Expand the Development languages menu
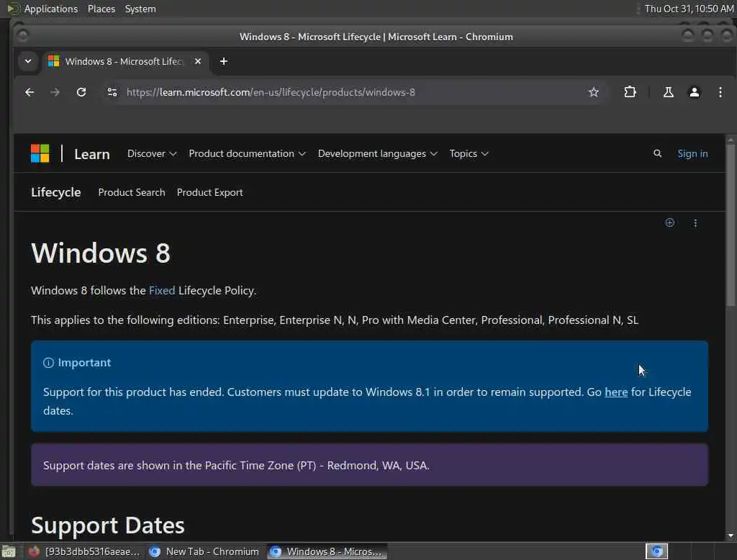 [x=377, y=154]
